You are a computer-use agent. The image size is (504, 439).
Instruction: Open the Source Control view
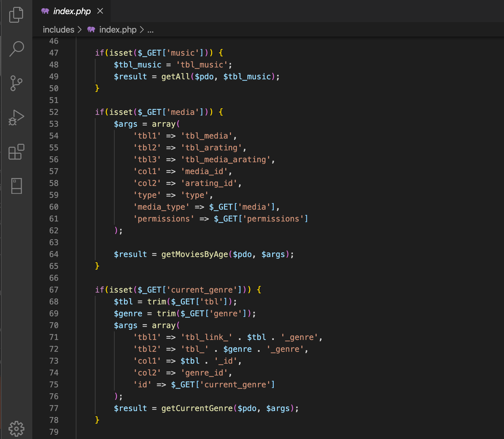(x=16, y=83)
